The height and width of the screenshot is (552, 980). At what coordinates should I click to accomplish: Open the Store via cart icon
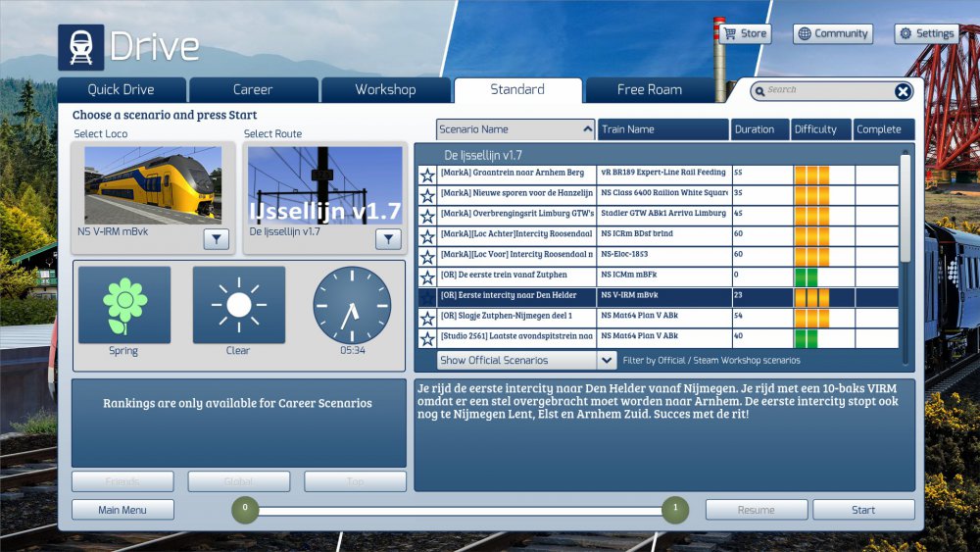click(x=730, y=33)
